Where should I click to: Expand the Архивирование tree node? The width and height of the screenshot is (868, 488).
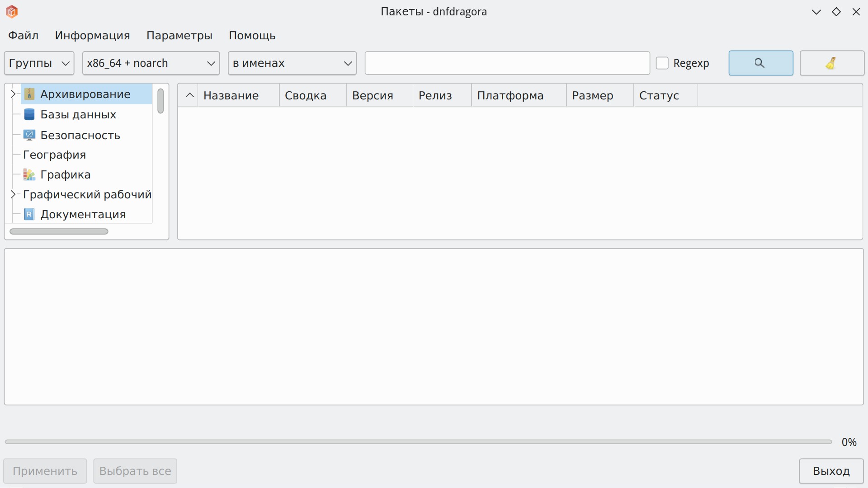(x=13, y=94)
